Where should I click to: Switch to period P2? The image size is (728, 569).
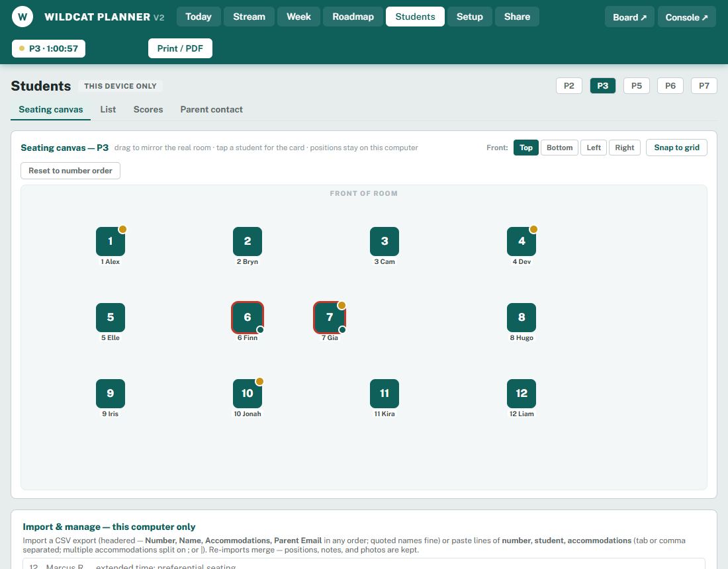pyautogui.click(x=569, y=86)
